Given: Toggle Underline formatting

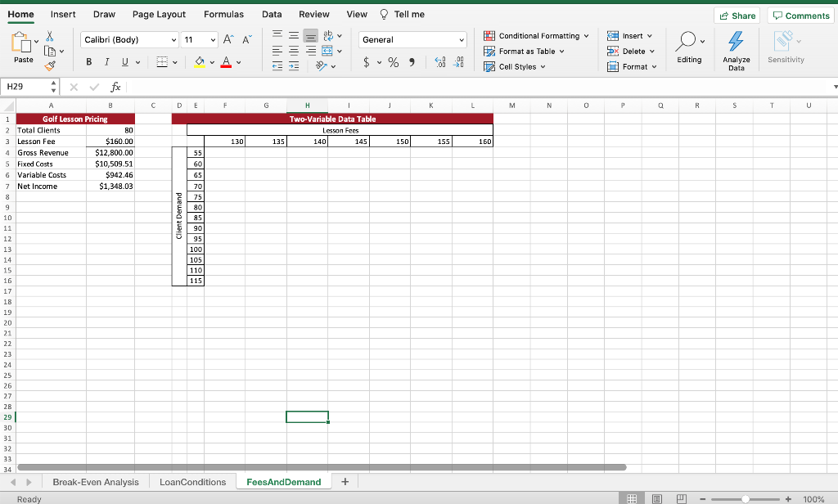Looking at the screenshot, I should pyautogui.click(x=124, y=62).
